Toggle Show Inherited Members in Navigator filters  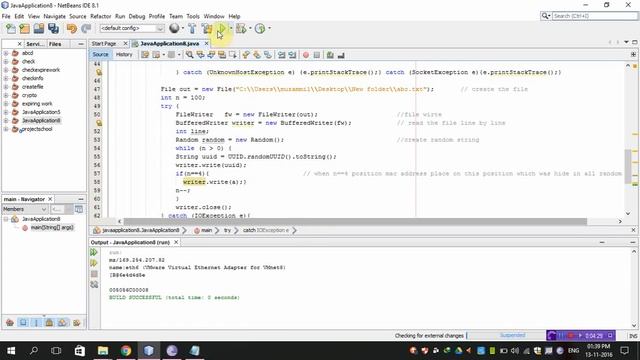tap(10, 323)
